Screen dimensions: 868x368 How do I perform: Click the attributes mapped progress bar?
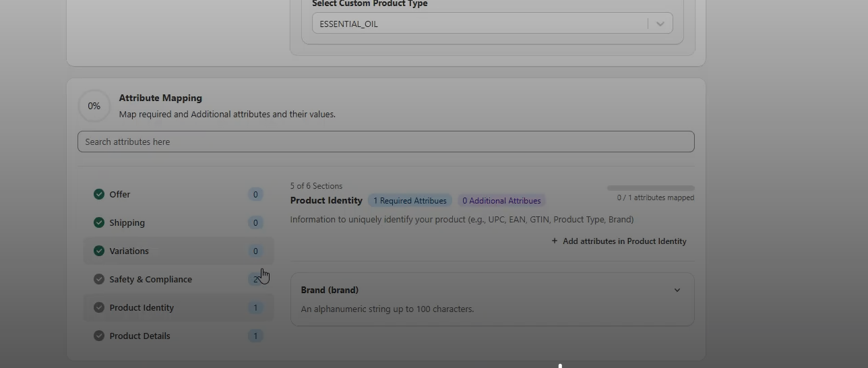click(650, 188)
